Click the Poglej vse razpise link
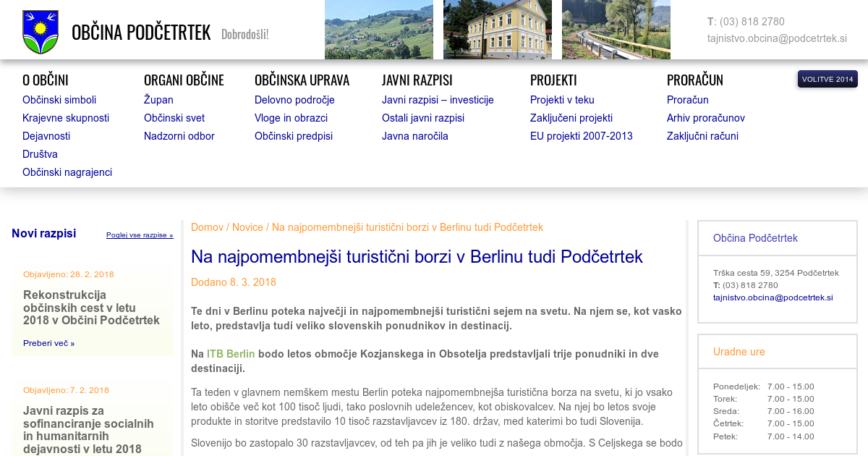The width and height of the screenshot is (868, 456). click(140, 235)
